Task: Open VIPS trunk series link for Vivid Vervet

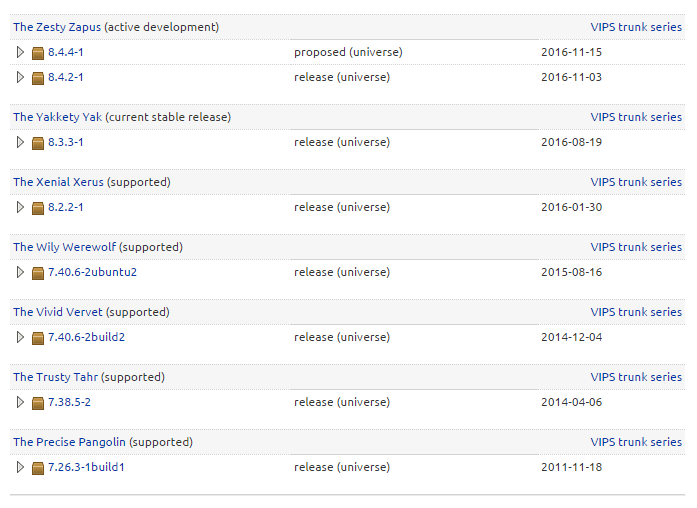Action: [636, 312]
